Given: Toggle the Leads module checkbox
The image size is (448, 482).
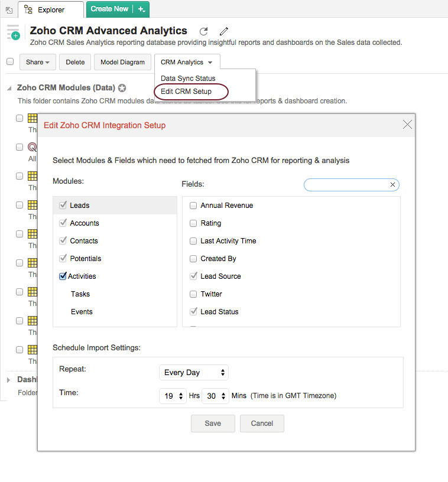Looking at the screenshot, I should 63,205.
